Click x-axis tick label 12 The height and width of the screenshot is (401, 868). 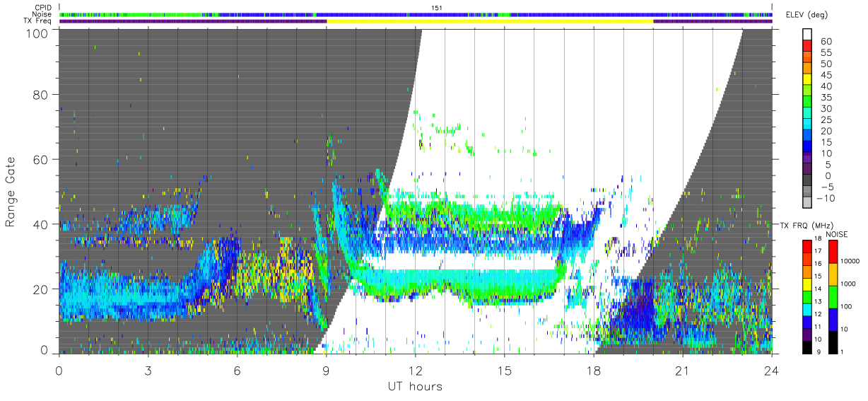415,370
